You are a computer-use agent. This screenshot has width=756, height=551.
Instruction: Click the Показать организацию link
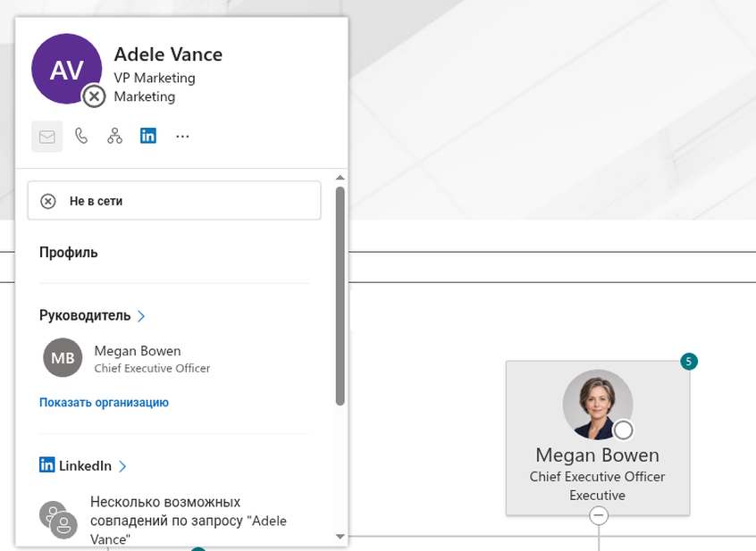105,402
